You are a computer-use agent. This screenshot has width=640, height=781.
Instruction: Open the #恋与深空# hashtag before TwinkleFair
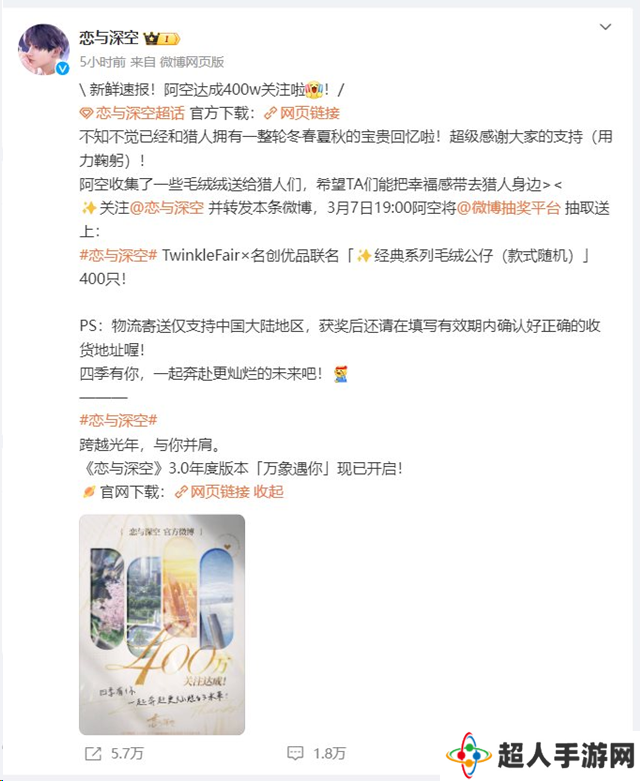point(119,256)
